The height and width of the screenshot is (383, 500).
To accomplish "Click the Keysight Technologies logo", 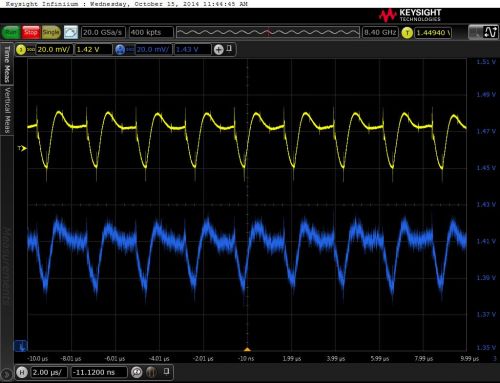I will 410,15.
